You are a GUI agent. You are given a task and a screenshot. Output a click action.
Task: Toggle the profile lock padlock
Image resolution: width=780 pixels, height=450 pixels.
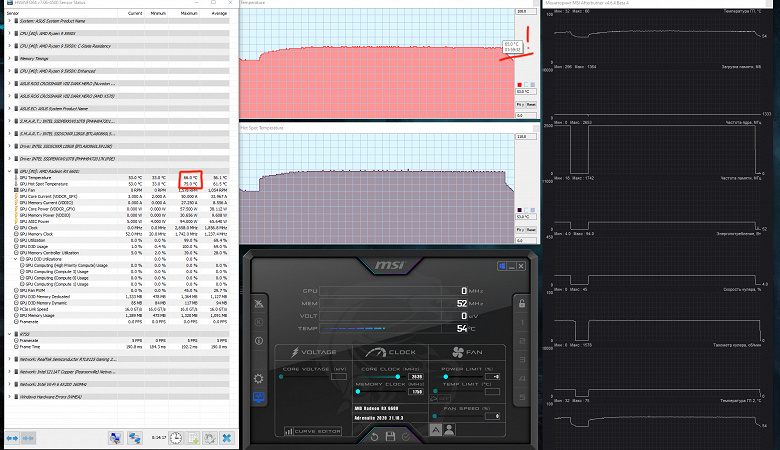522,303
